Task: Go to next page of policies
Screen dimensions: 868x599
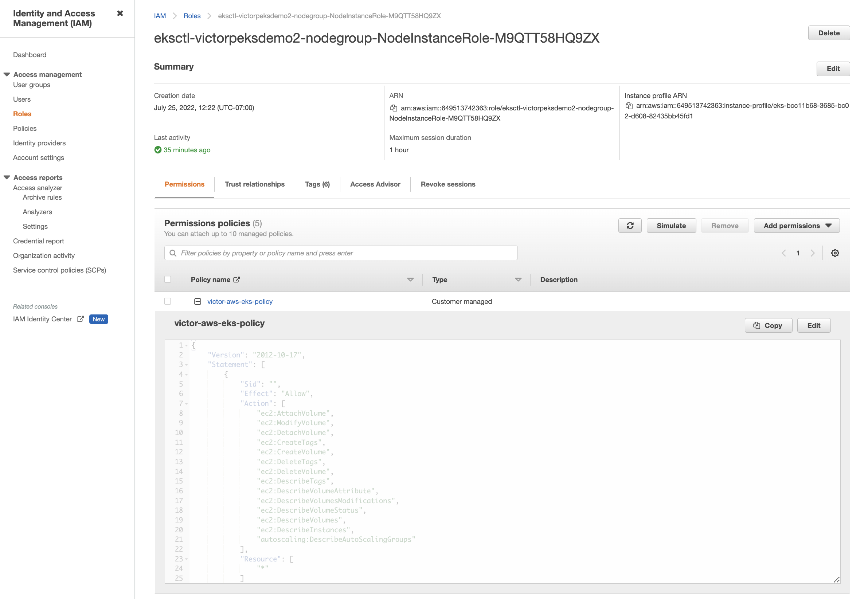Action: click(813, 253)
